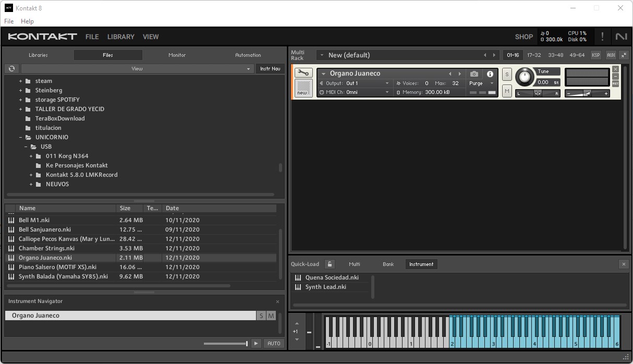Screen dimensions: 633x364
Task: Toggle the KSP script editor button
Action: [595, 55]
